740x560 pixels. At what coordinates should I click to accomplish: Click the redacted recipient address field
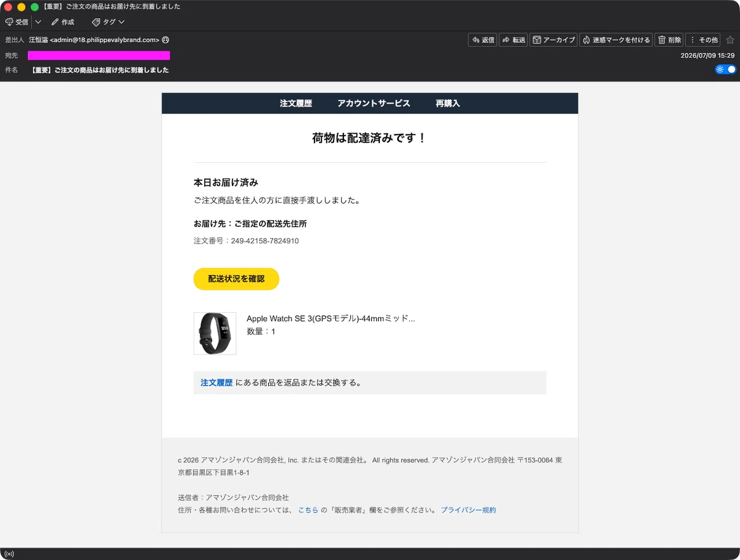point(99,56)
